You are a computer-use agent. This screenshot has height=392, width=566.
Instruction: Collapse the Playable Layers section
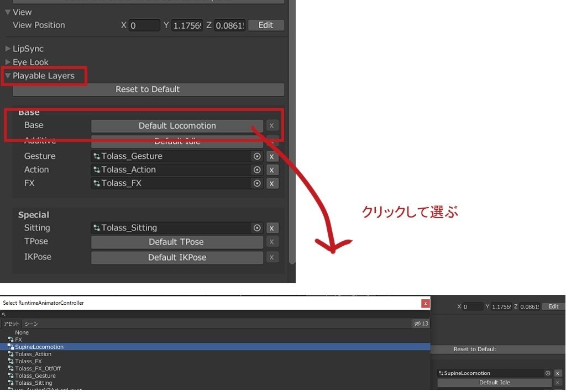pyautogui.click(x=8, y=76)
